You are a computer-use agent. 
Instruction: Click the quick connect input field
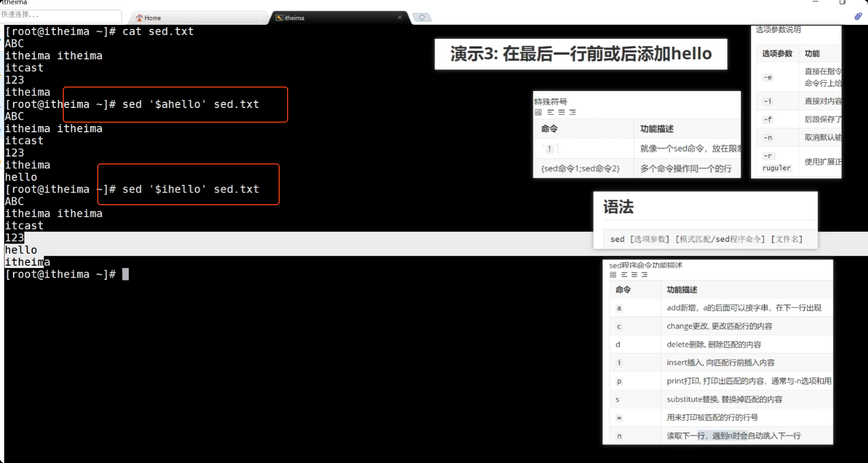pos(61,15)
